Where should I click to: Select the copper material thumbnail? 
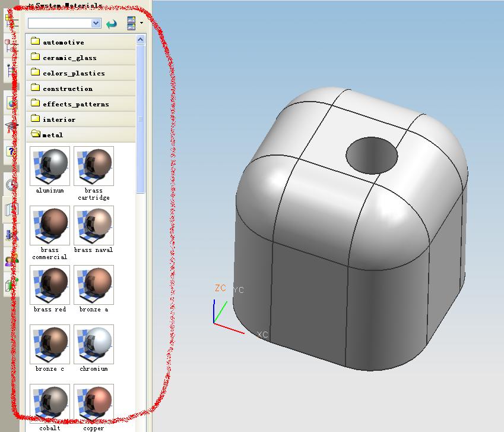click(94, 403)
